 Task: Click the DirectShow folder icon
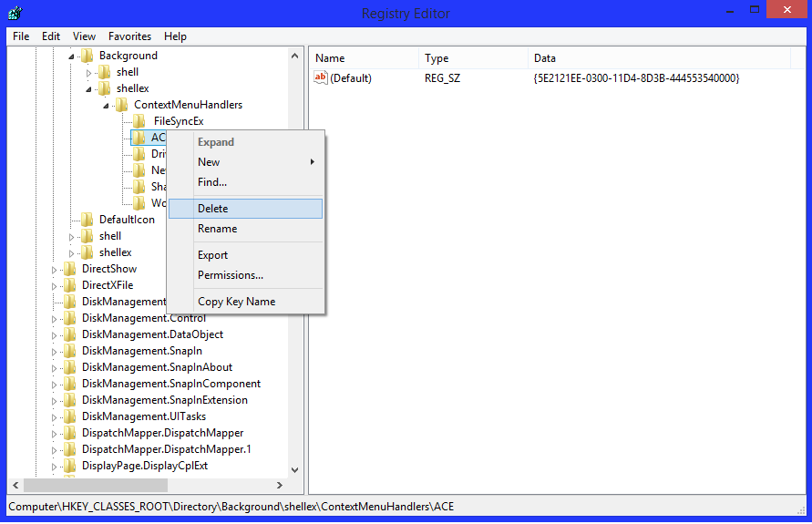69,269
